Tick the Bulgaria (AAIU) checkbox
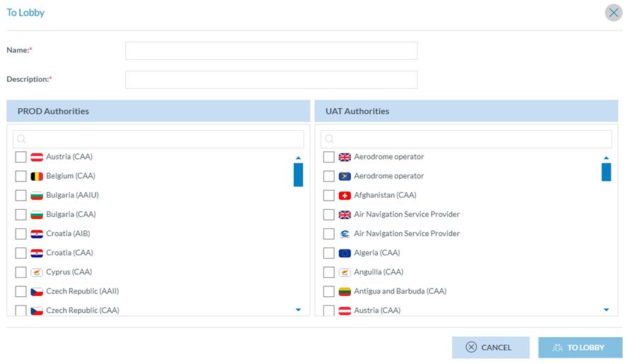Screen dimensions: 627x364 [x=21, y=195]
